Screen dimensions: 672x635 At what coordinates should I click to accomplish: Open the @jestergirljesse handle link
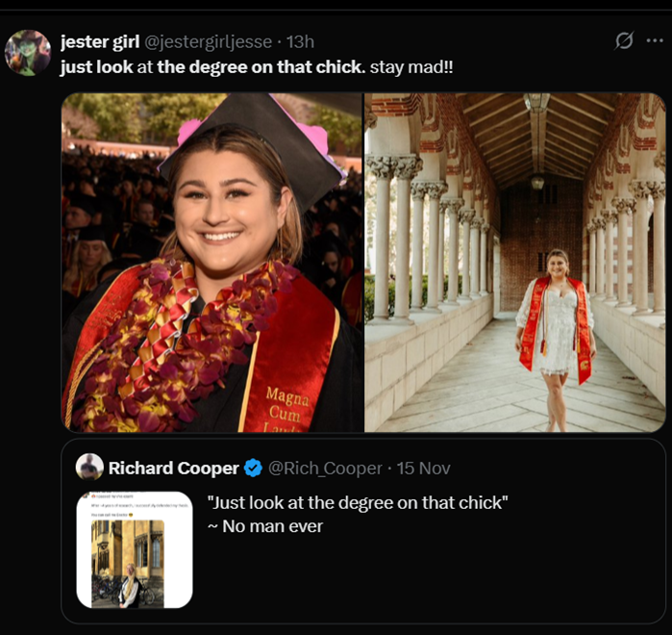(207, 41)
